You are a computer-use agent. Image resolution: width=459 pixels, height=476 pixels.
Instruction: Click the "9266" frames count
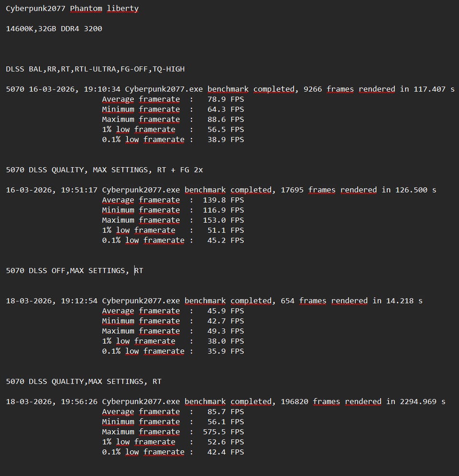tap(313, 89)
